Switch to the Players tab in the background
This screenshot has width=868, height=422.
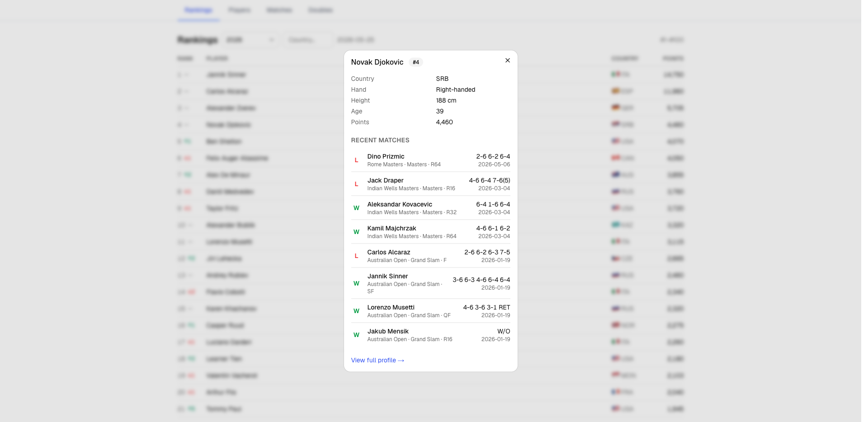point(240,10)
